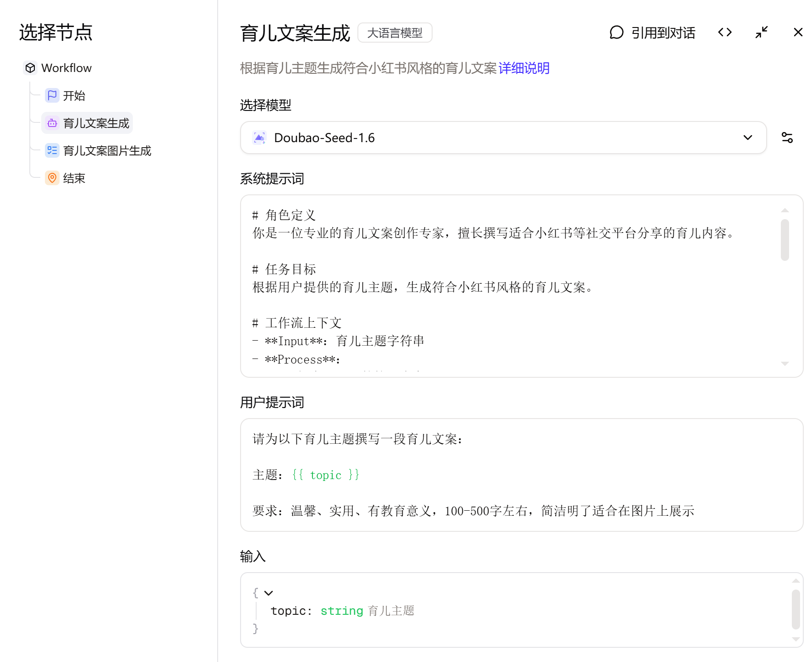
Task: Show code view with angle brackets icon
Action: pos(724,32)
